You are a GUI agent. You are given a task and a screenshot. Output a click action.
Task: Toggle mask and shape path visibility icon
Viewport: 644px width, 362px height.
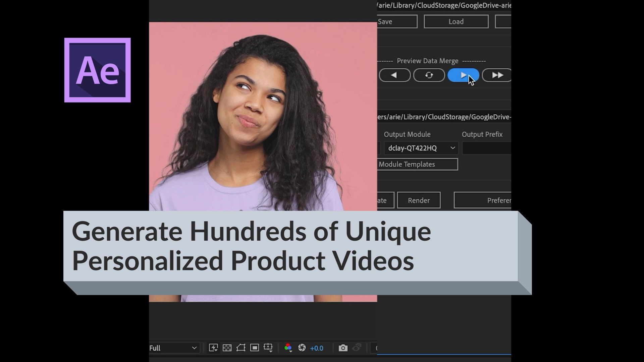coord(241,348)
